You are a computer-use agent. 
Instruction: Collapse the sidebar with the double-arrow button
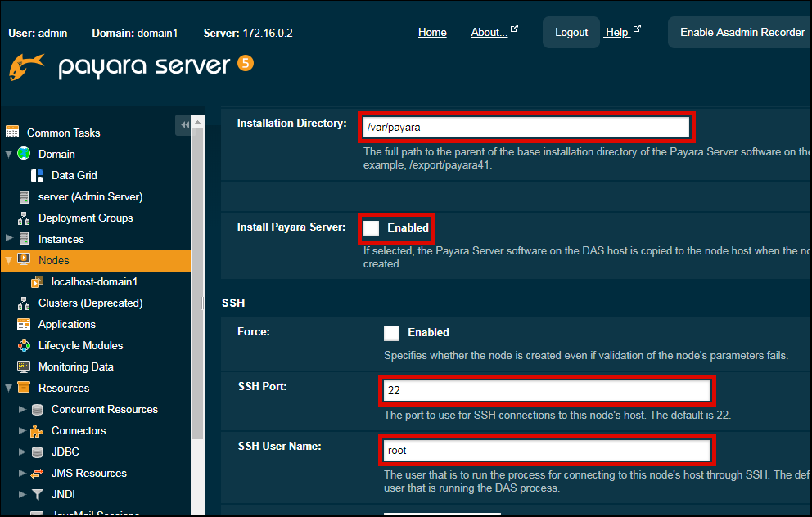pyautogui.click(x=184, y=124)
